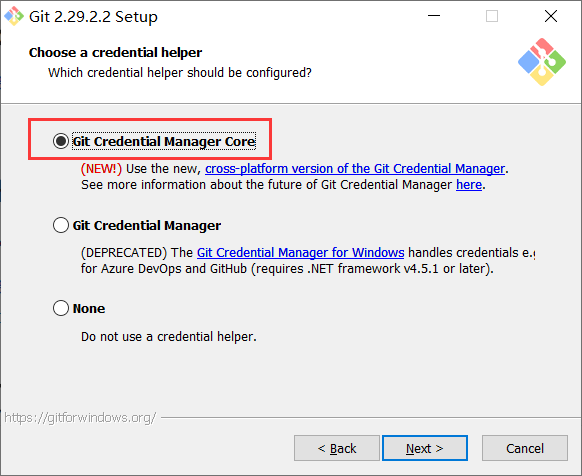582x476 pixels.
Task: Click the gitforwindows.org URL text
Action: point(80,418)
